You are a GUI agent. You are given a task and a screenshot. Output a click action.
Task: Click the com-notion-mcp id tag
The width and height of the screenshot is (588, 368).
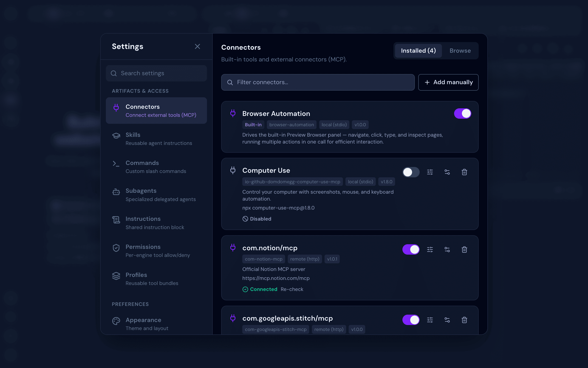[264, 259]
